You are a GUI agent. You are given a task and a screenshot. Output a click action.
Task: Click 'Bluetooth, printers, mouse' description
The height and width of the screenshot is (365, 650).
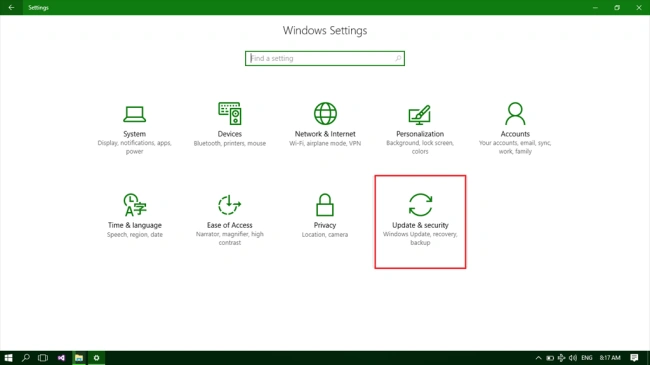[x=230, y=143]
